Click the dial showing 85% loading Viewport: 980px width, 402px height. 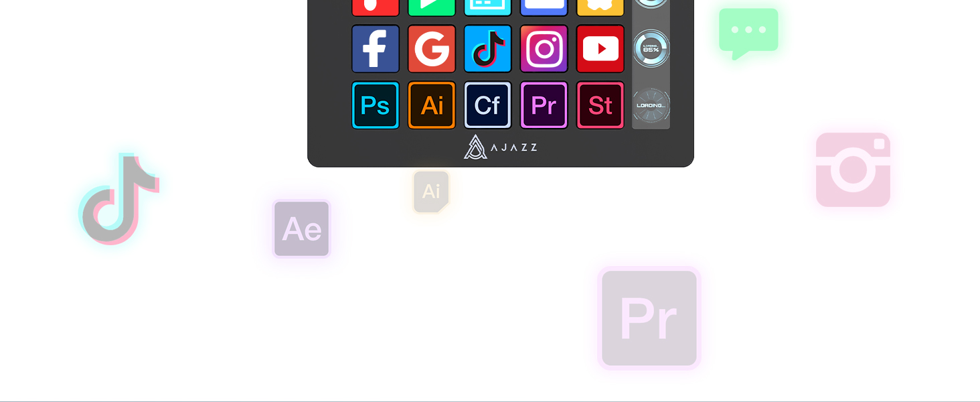click(651, 49)
